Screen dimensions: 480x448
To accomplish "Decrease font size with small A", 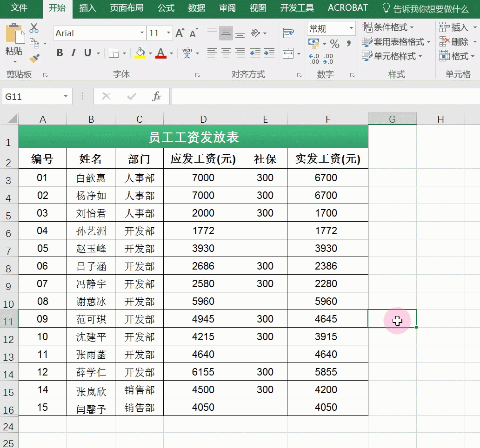I will (194, 33).
